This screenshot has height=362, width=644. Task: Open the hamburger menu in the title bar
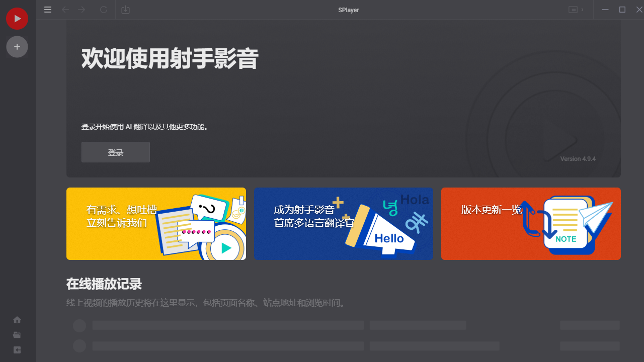(48, 10)
